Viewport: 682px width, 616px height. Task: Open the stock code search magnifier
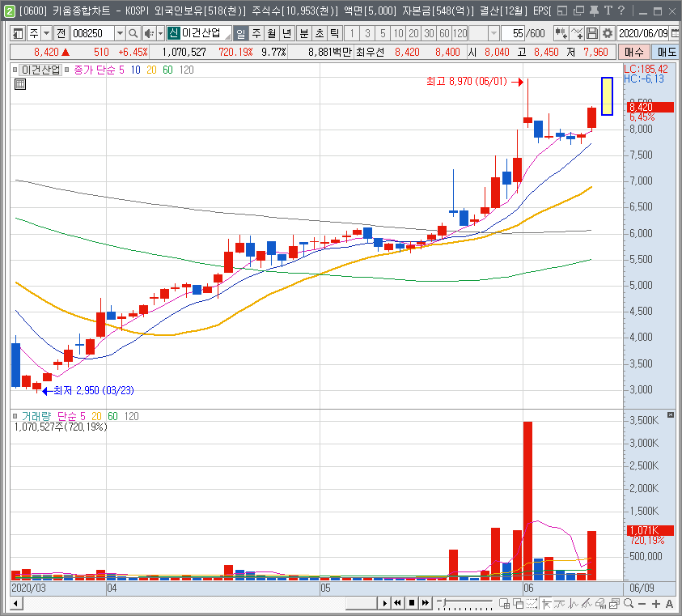coord(133,33)
